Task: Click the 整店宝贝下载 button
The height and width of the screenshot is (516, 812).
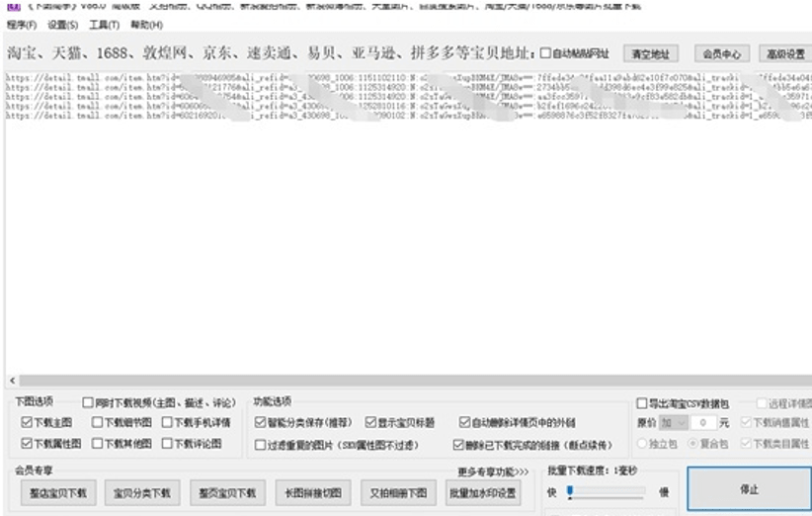Action: tap(58, 492)
